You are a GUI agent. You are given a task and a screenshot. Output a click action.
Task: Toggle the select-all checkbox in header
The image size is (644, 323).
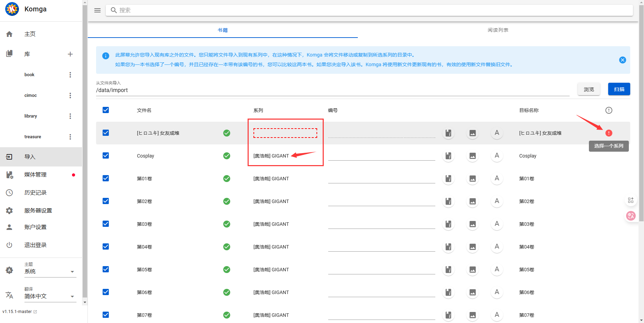click(106, 110)
